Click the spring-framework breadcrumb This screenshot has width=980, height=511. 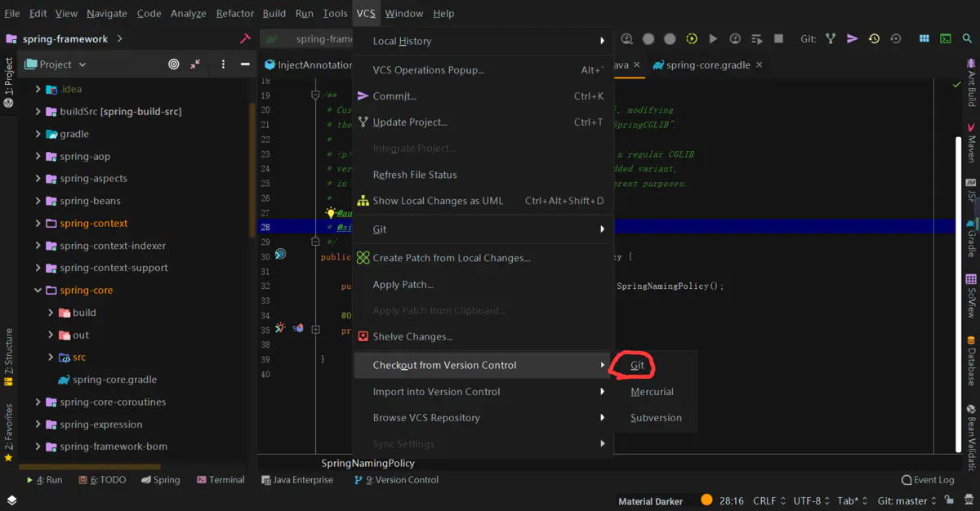tap(65, 38)
